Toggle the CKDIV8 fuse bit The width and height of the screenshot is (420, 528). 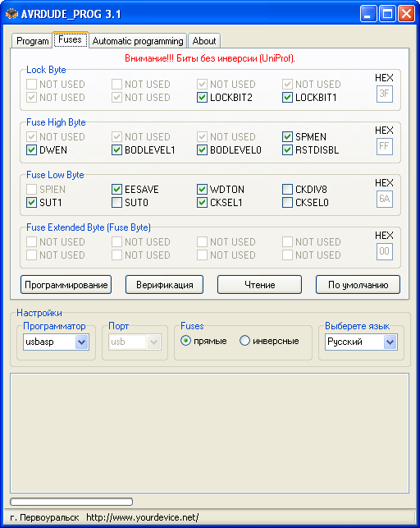(x=287, y=189)
